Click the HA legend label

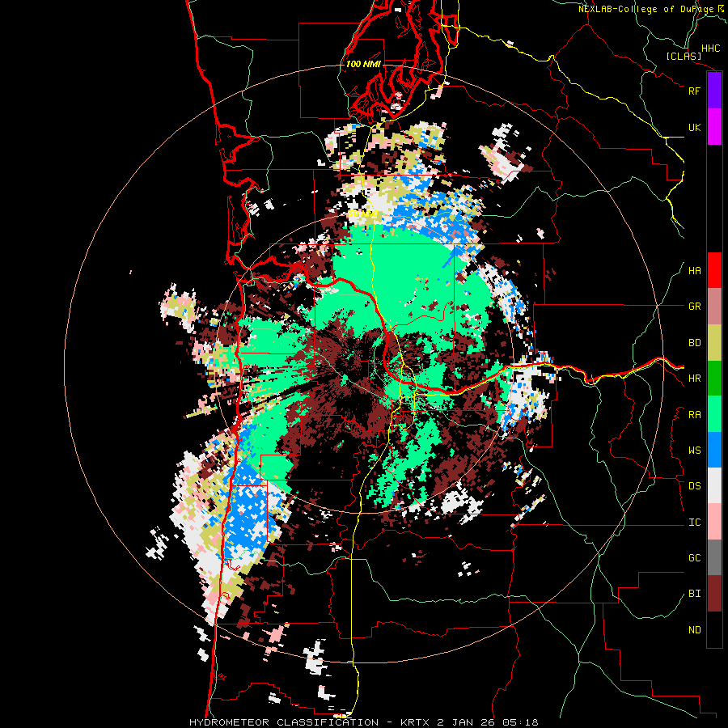[694, 271]
